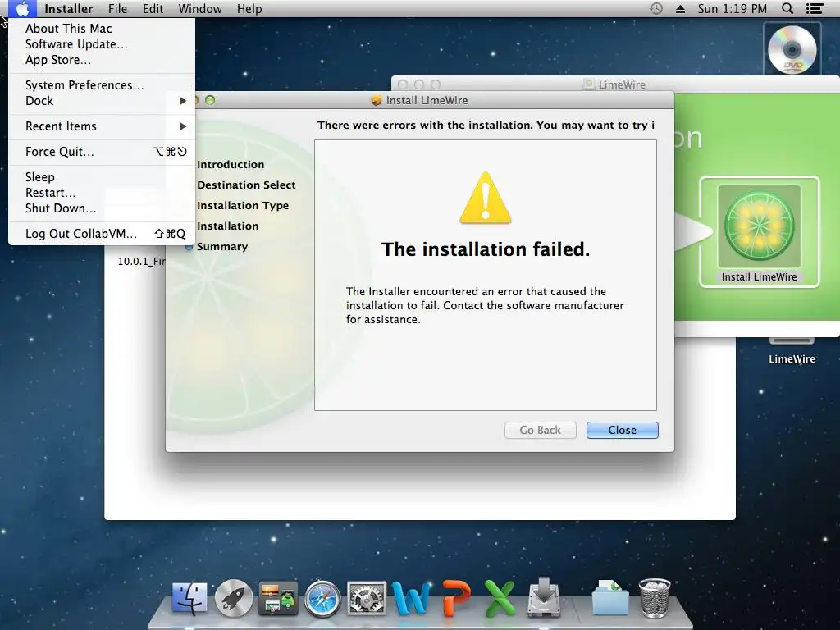840x630 pixels.
Task: Click the LimeWire window title bar icon
Action: (x=589, y=84)
